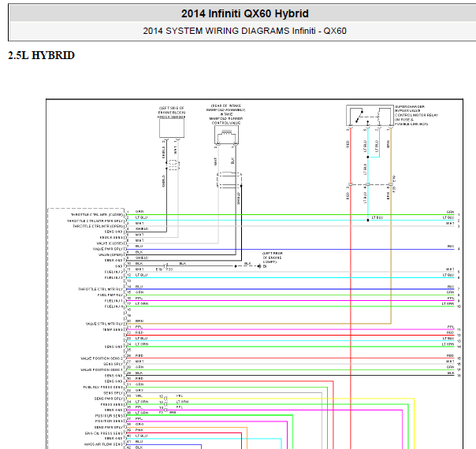Click the supercharger bypass valve relay symbol
This screenshot has width=476, height=449.
[369, 116]
